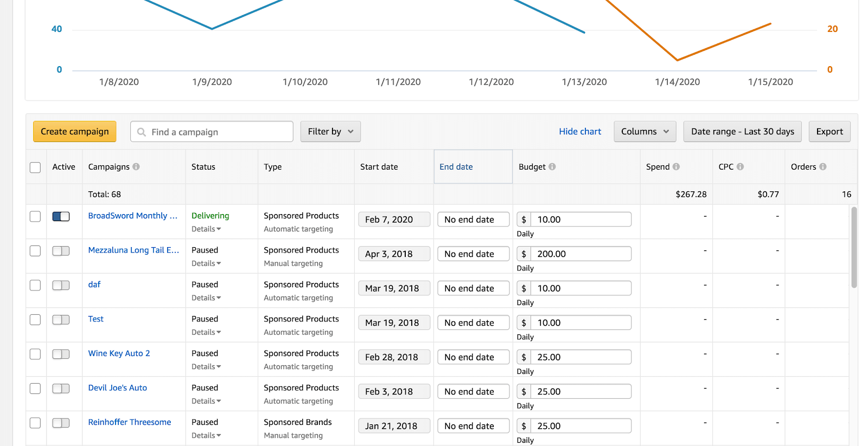Screen dimensions: 868x446
Task: Click the info icon next to Campaigns
Action: point(136,167)
